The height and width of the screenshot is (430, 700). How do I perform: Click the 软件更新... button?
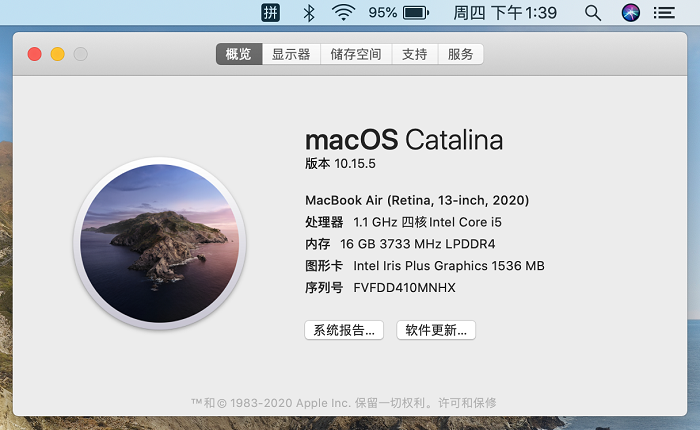coord(436,330)
